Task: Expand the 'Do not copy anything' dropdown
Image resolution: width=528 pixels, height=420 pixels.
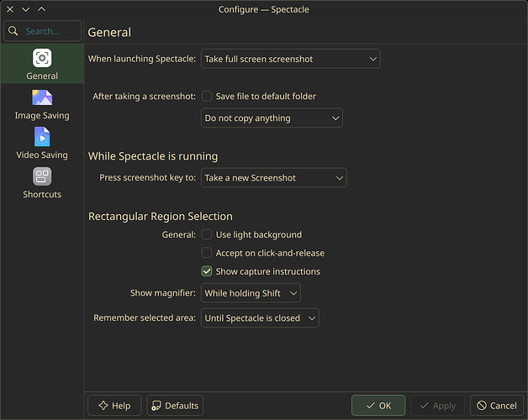Action: [272, 118]
